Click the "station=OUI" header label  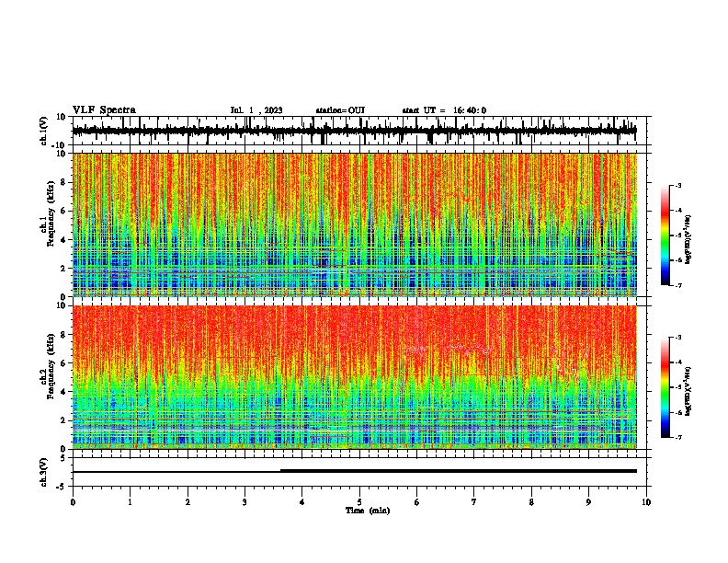click(x=340, y=110)
